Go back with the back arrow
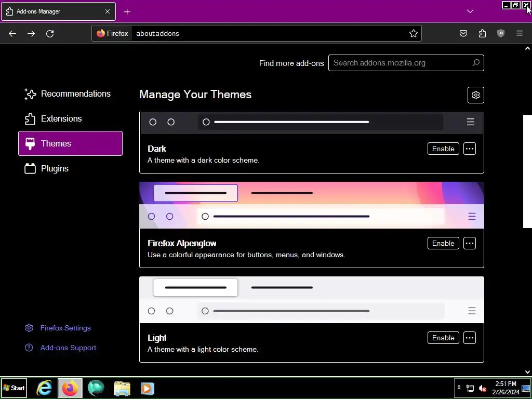Image resolution: width=532 pixels, height=399 pixels. tap(12, 34)
